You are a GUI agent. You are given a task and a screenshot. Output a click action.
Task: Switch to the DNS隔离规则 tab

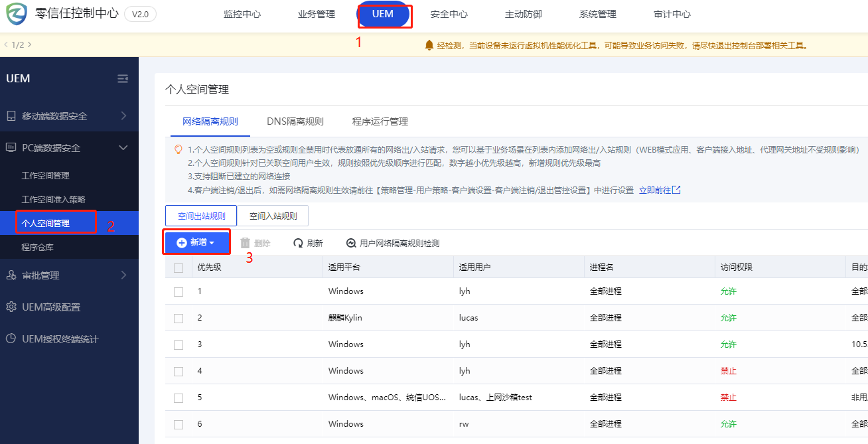(295, 121)
